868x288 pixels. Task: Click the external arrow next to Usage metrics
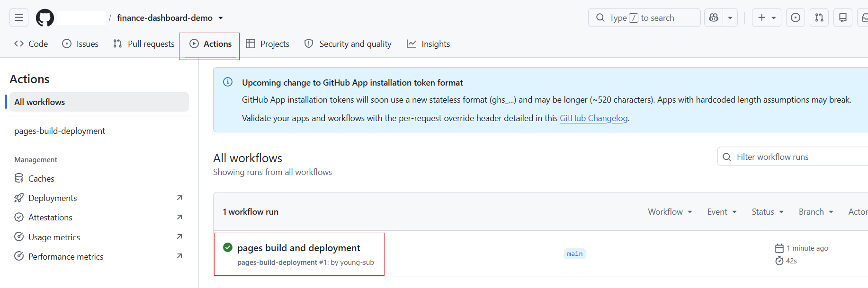[x=179, y=236]
